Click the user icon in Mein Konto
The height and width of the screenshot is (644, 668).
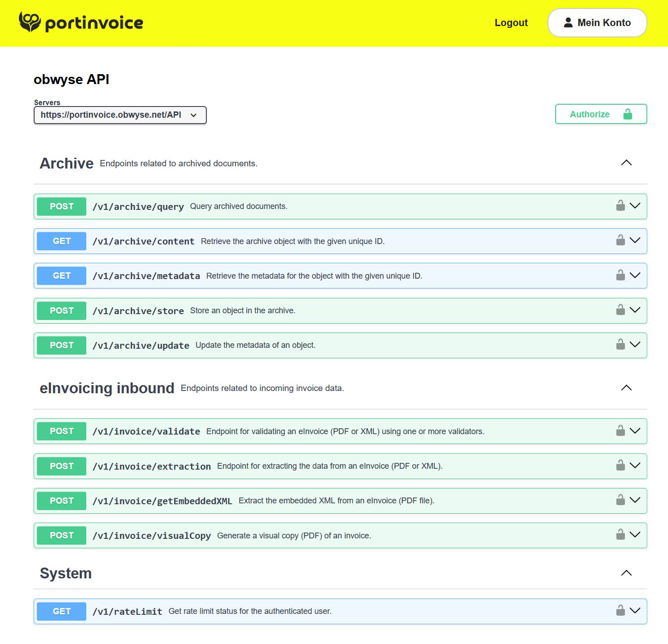[568, 22]
